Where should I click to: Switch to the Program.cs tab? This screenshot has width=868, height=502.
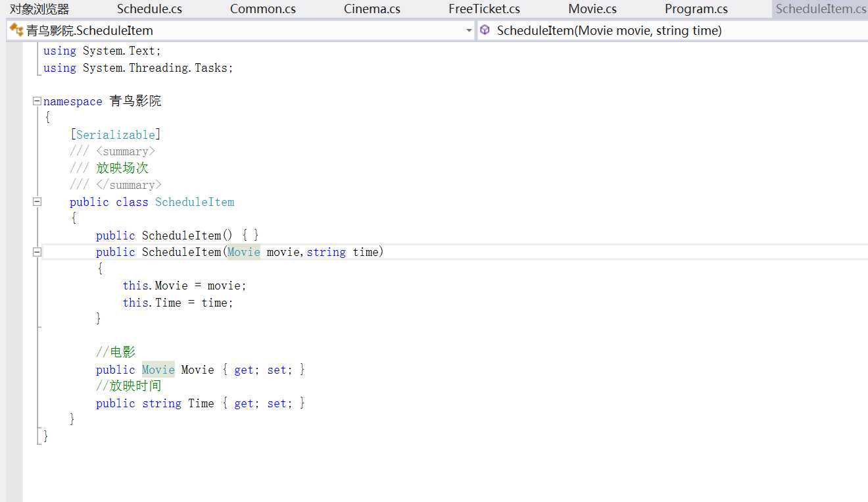click(x=696, y=9)
